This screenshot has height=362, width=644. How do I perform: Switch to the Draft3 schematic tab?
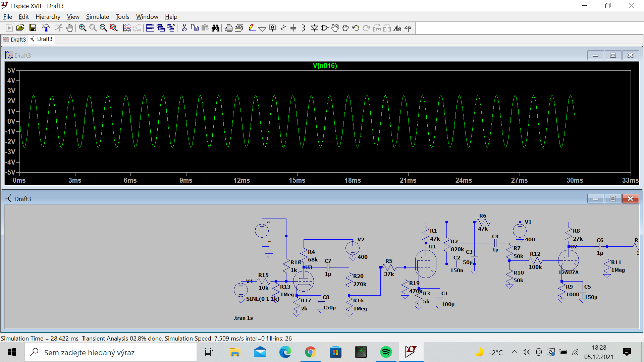click(41, 39)
